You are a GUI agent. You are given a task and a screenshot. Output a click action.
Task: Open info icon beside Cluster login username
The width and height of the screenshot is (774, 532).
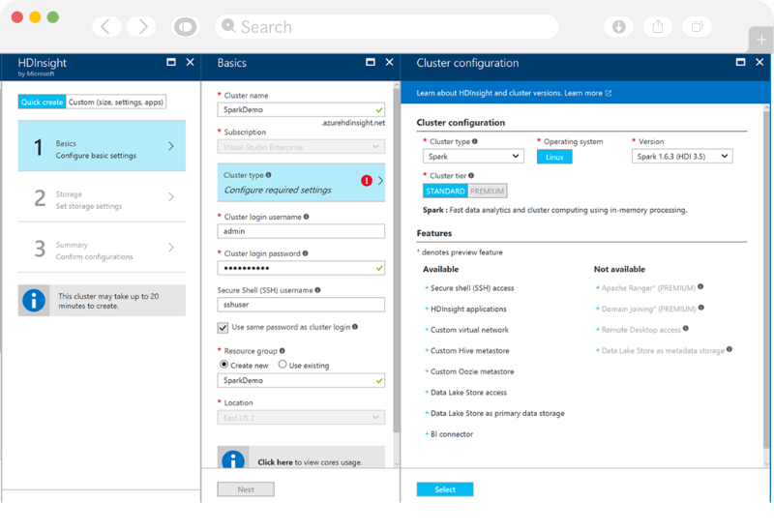[x=306, y=217]
